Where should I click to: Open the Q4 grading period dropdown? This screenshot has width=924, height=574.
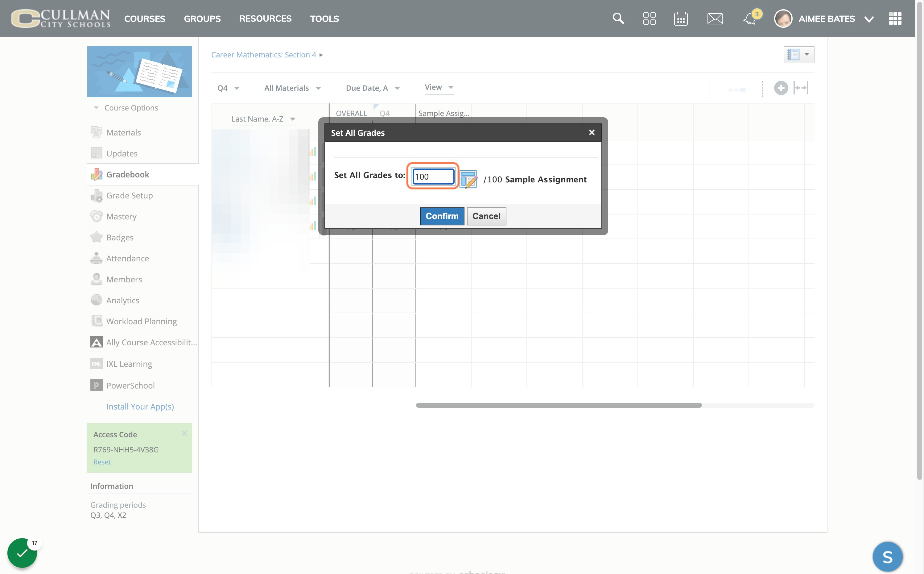(x=228, y=88)
